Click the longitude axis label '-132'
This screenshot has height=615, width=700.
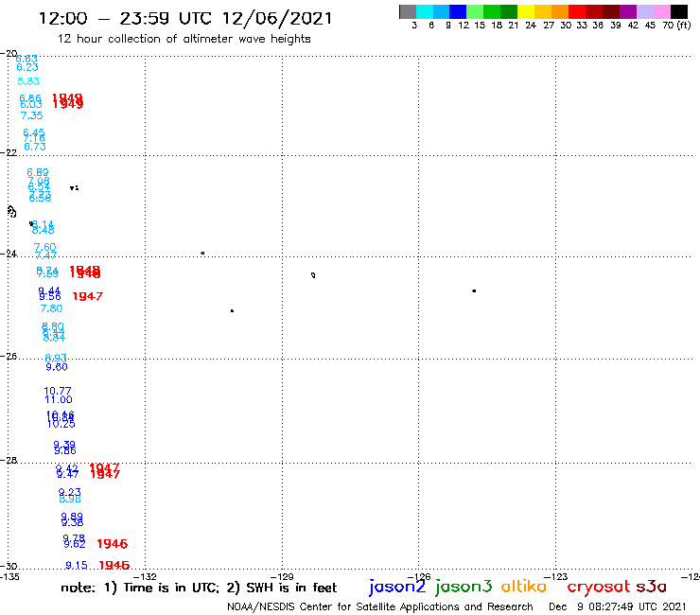coord(145,576)
